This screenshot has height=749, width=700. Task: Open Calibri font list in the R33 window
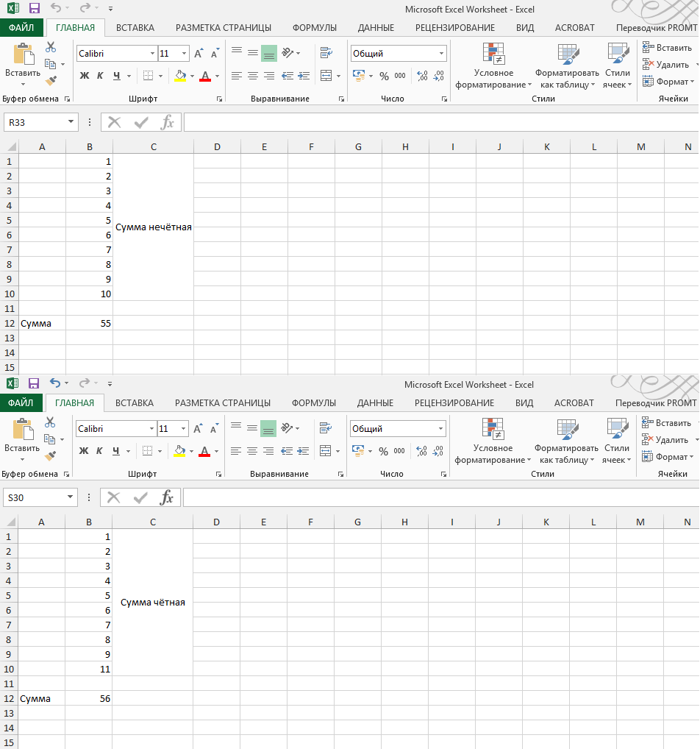[x=152, y=54]
